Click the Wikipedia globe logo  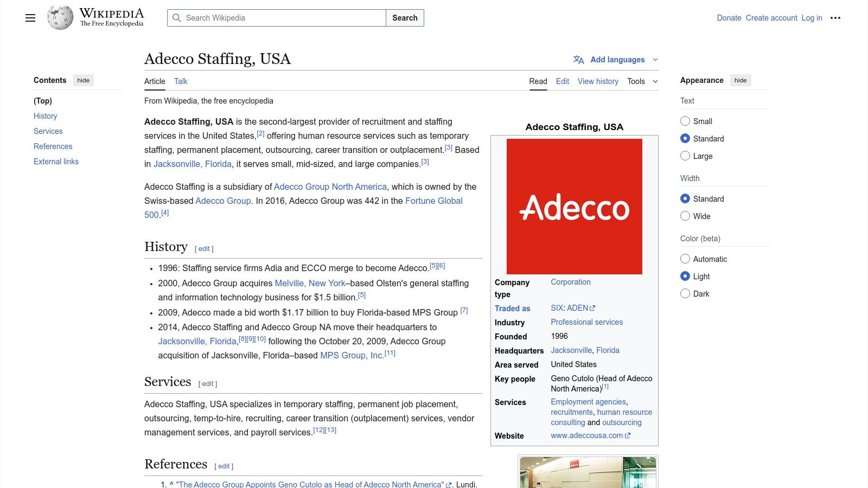(x=60, y=18)
